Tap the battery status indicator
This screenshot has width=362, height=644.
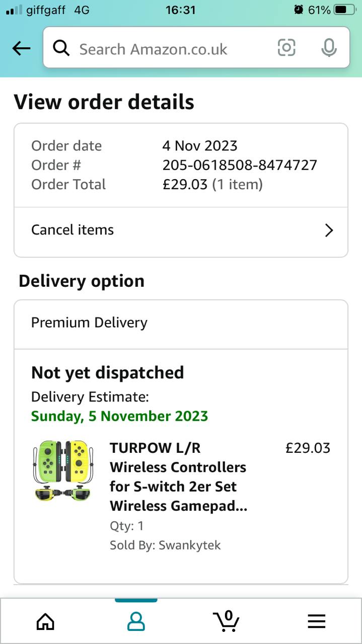click(344, 10)
